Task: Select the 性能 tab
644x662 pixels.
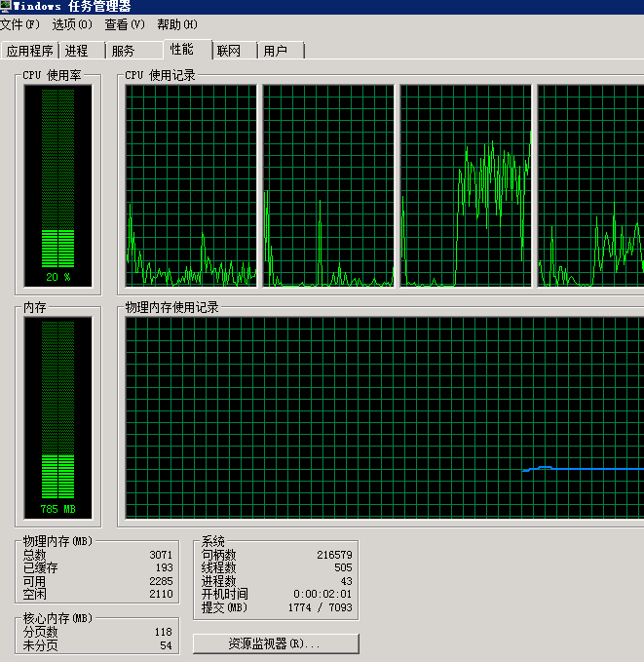Action: [x=187, y=50]
